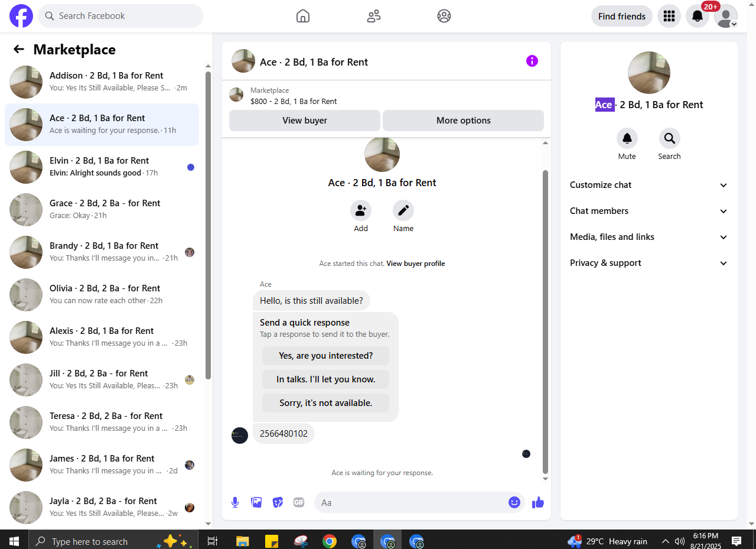
Task: Open the Olivia conversation
Action: (102, 295)
